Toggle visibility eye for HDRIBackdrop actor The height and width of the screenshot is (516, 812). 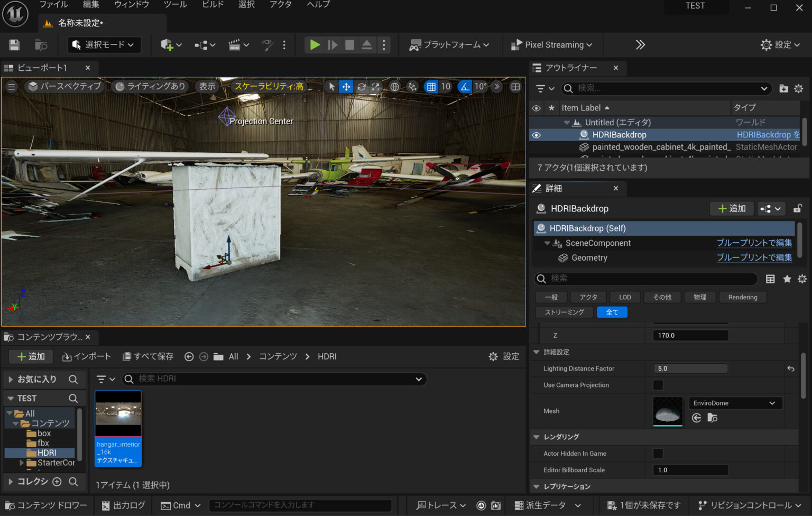click(536, 135)
